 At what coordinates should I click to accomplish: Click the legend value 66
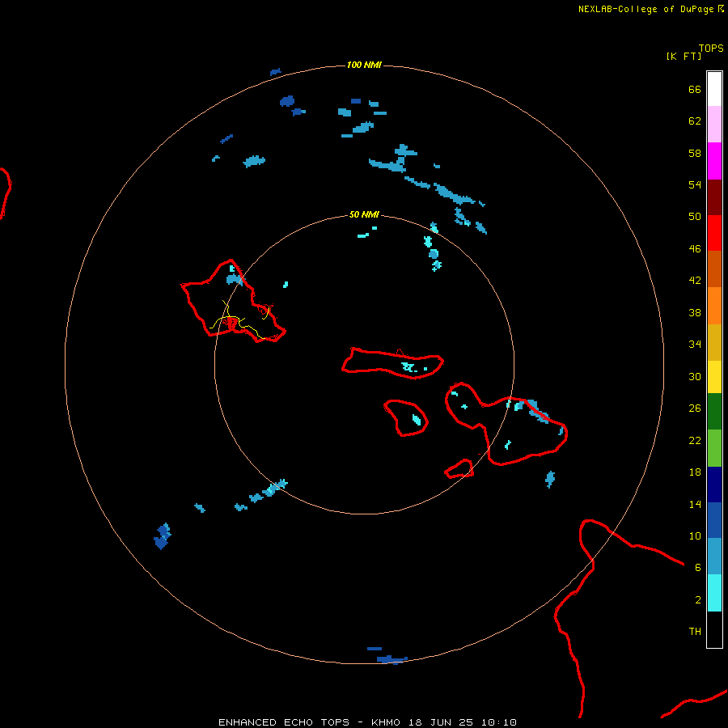695,89
